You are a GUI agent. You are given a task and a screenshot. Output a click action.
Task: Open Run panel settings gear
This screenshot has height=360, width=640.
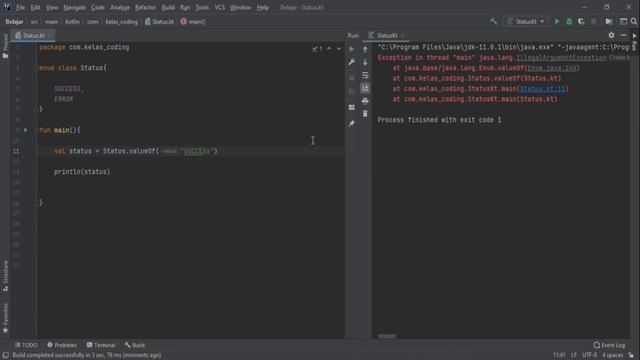(x=611, y=36)
